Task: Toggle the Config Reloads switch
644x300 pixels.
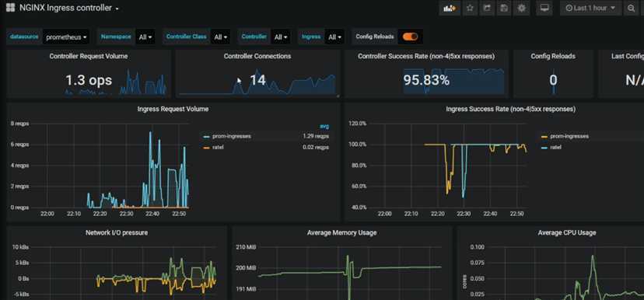Action: [410, 37]
